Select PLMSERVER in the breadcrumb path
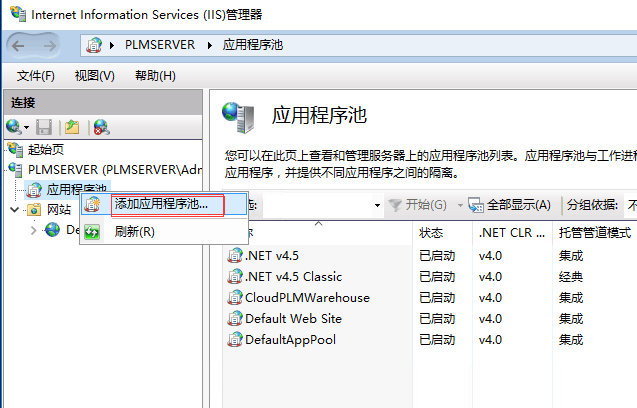 [x=160, y=45]
